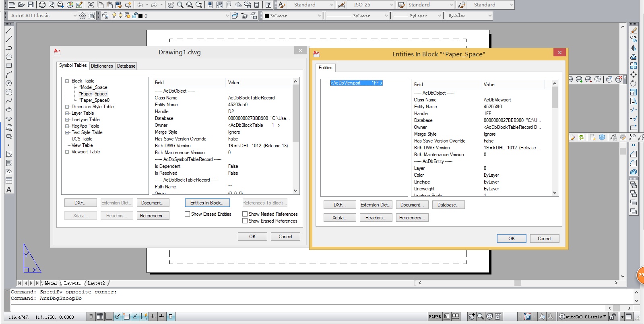
Task: Create a new drawing with the New icon
Action: click(12, 5)
